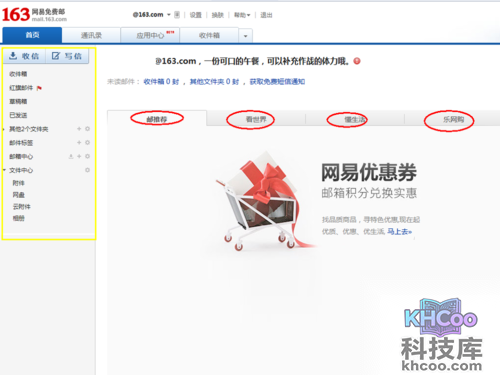Open 邮箱中心 in the sidebar
The image size is (500, 375).
pos(21,156)
